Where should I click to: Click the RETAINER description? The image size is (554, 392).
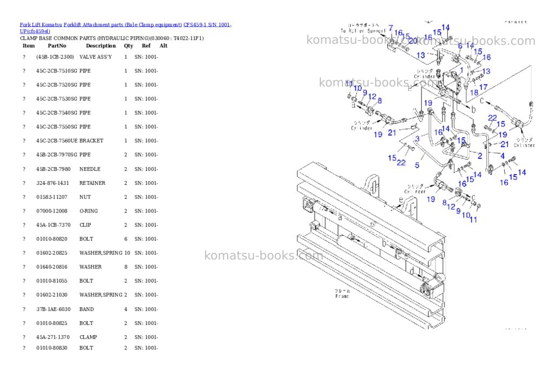click(x=92, y=183)
